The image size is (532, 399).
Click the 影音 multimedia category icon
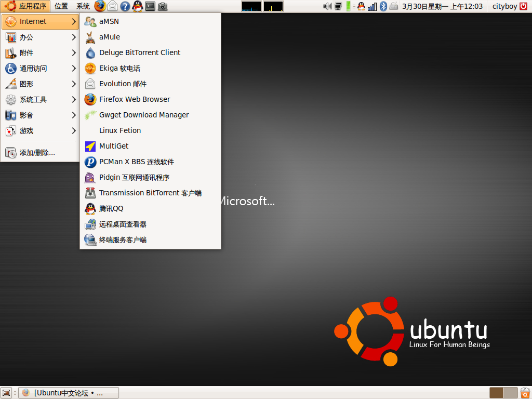[11, 115]
